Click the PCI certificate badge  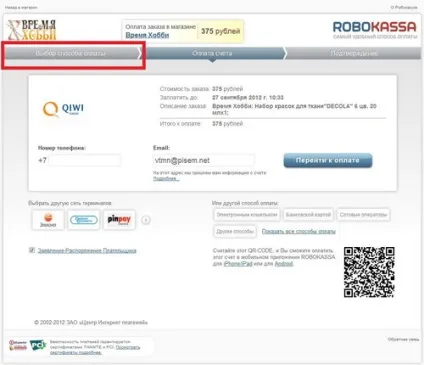(38, 345)
